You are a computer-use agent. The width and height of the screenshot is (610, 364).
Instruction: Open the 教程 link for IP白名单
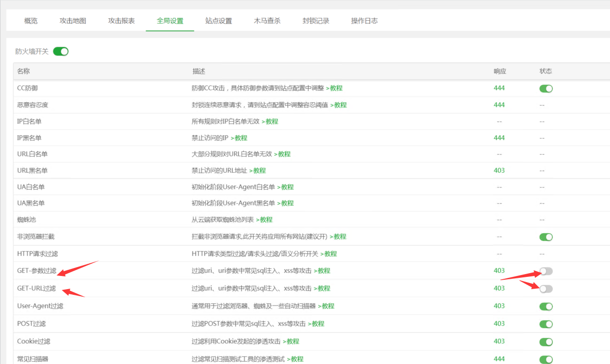coord(270,121)
